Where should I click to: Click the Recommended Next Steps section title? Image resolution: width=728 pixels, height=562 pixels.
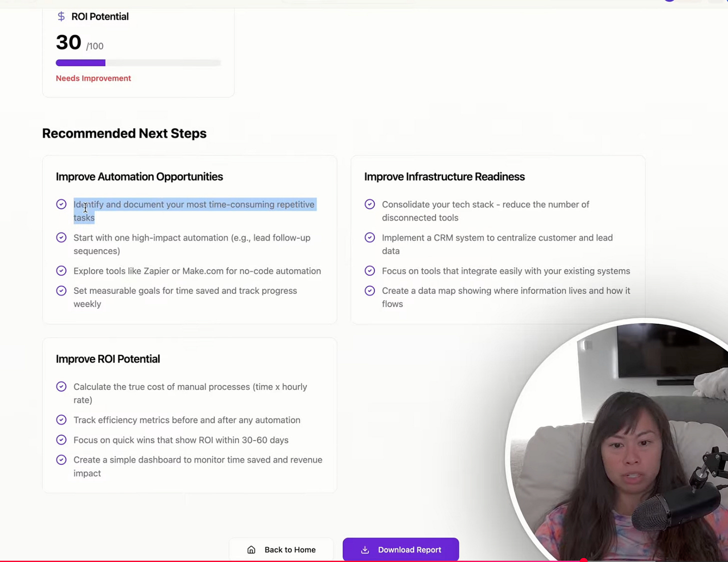[x=124, y=133]
